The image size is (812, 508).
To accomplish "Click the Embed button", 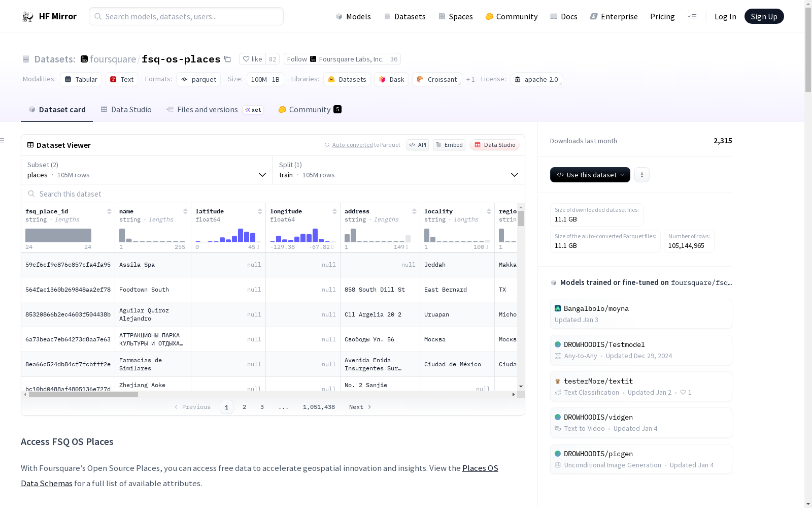I will click(449, 145).
